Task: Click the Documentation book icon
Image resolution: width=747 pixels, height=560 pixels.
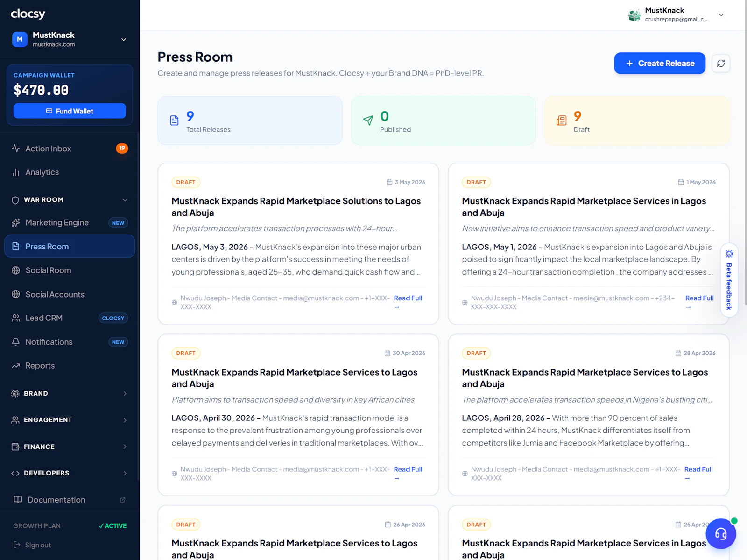Action: click(x=18, y=500)
